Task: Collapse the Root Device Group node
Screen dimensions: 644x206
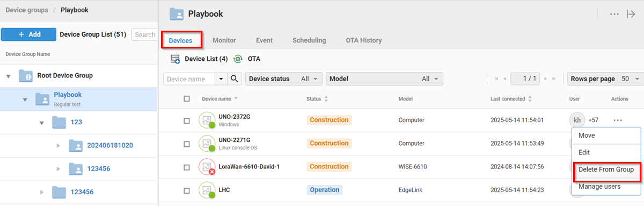Action: coord(8,76)
